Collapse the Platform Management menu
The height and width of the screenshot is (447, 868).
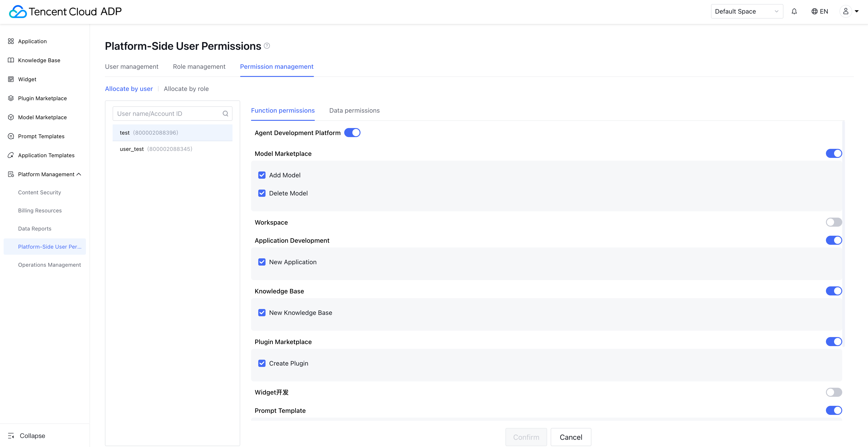(x=79, y=174)
